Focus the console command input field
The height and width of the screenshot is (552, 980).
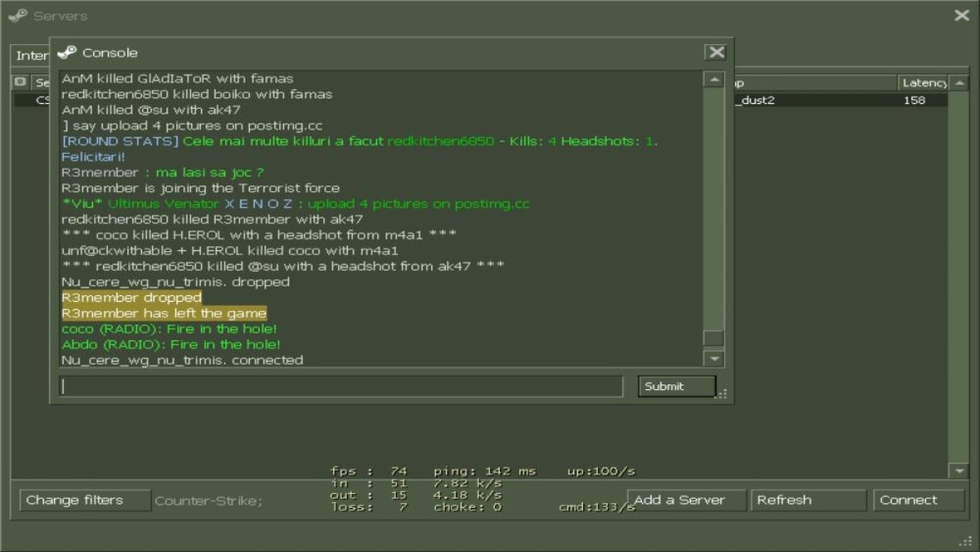click(341, 386)
